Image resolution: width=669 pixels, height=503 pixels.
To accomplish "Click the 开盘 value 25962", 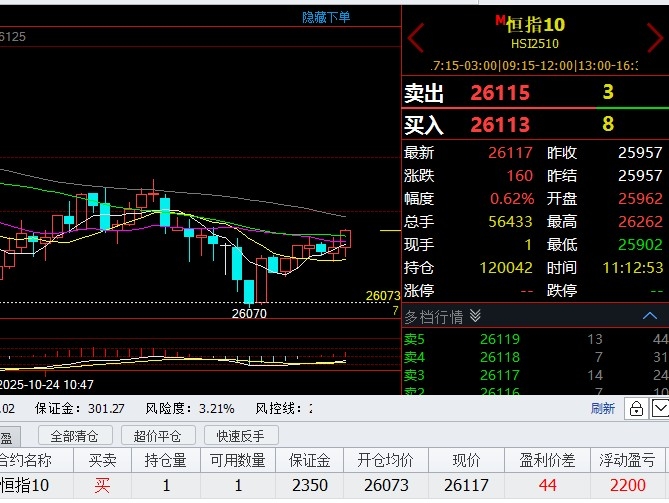I will coord(640,199).
